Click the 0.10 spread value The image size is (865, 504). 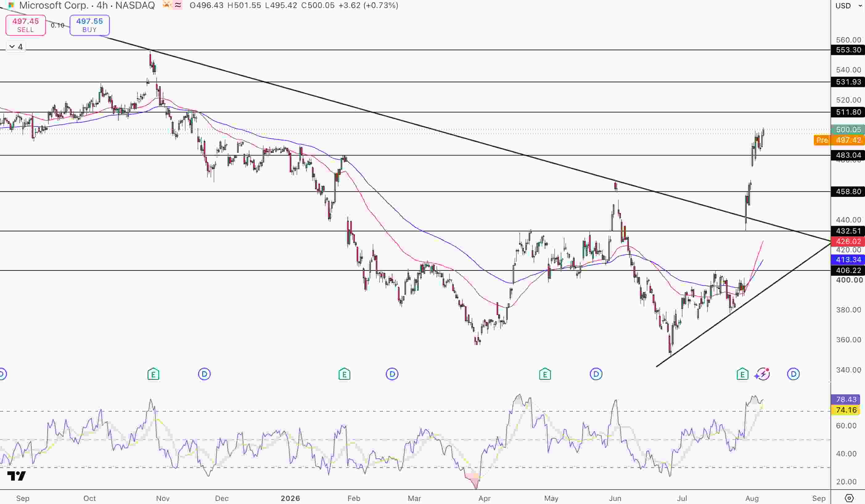[x=58, y=25]
